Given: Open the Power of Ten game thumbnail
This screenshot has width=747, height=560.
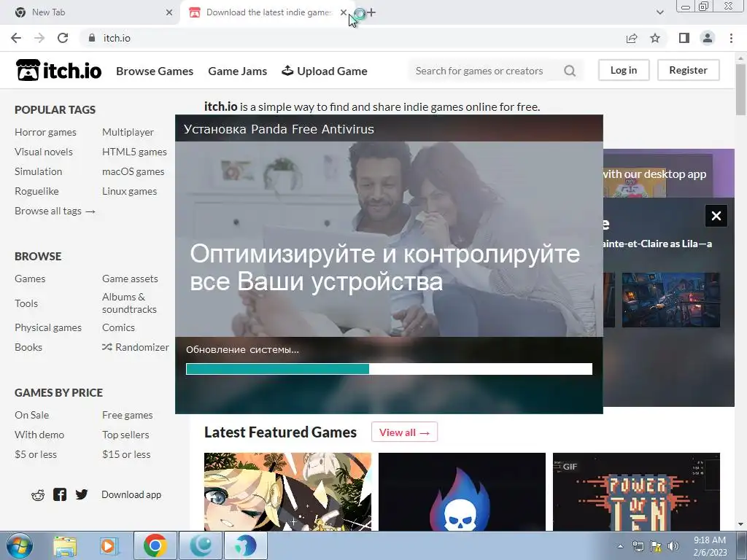Looking at the screenshot, I should coord(636,492).
